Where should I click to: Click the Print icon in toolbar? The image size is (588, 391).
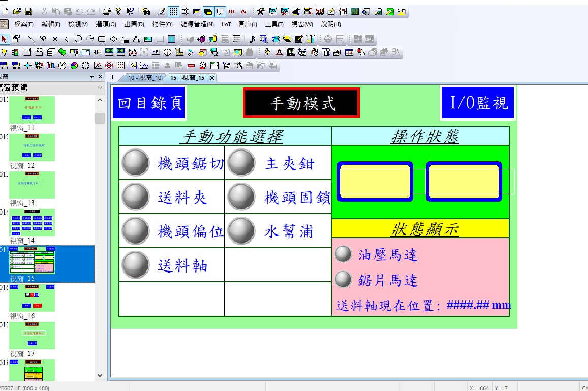point(106,11)
